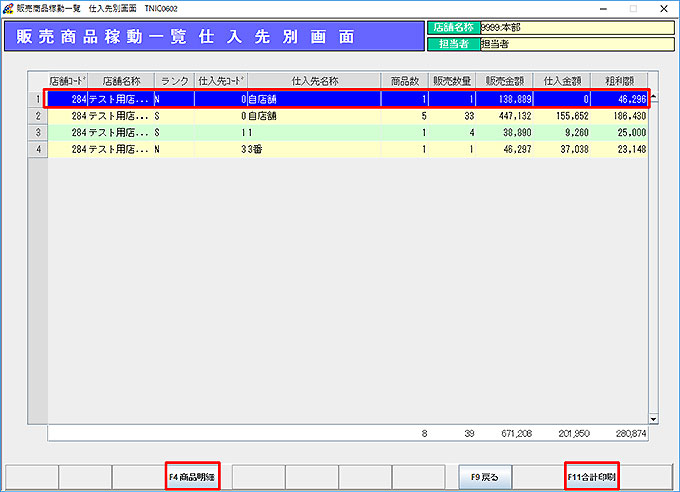Click the table scrollbar down arrow
The height and width of the screenshot is (492, 680).
654,419
